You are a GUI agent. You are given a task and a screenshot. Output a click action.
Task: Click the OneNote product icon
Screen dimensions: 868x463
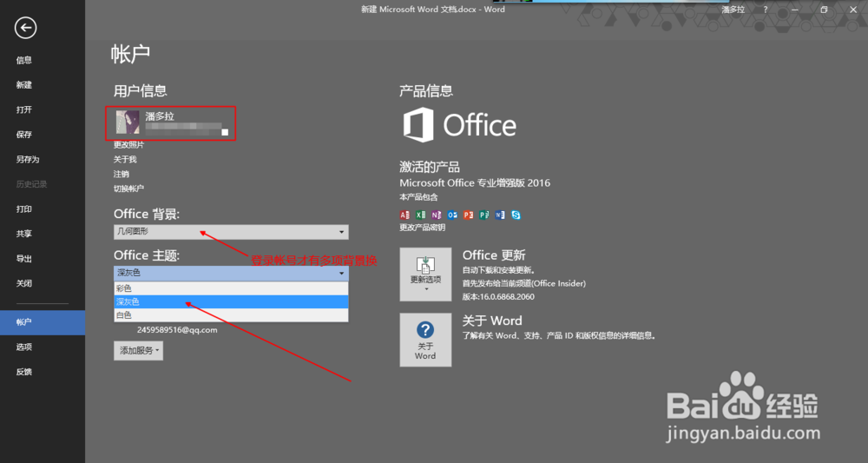(437, 215)
